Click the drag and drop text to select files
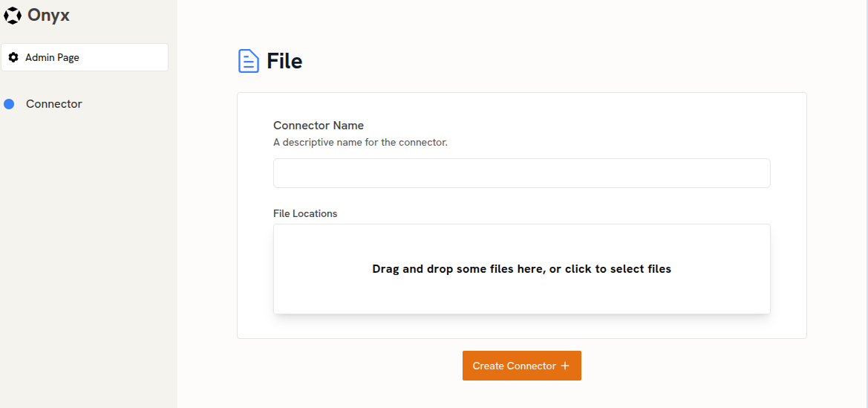The height and width of the screenshot is (408, 868). 521,269
